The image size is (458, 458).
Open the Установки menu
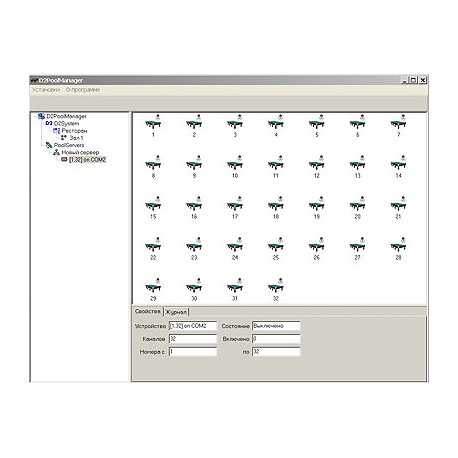coord(46,90)
